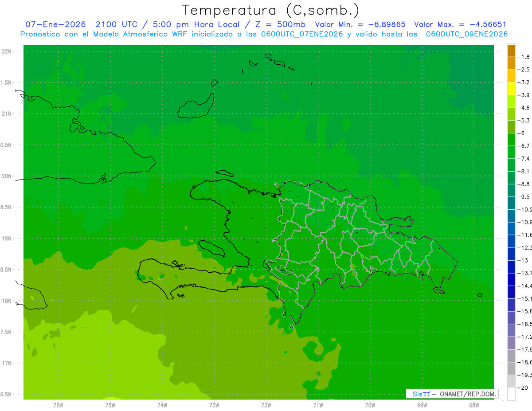Click the 75W longitude label
Viewport: 532px width, 411px height.
tap(110, 405)
